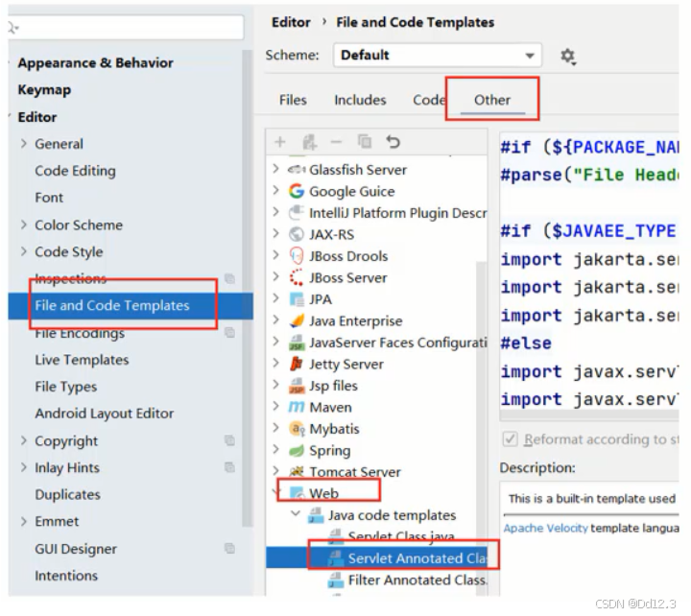
Task: Open Appearance & Behavior settings
Action: pyautogui.click(x=95, y=62)
